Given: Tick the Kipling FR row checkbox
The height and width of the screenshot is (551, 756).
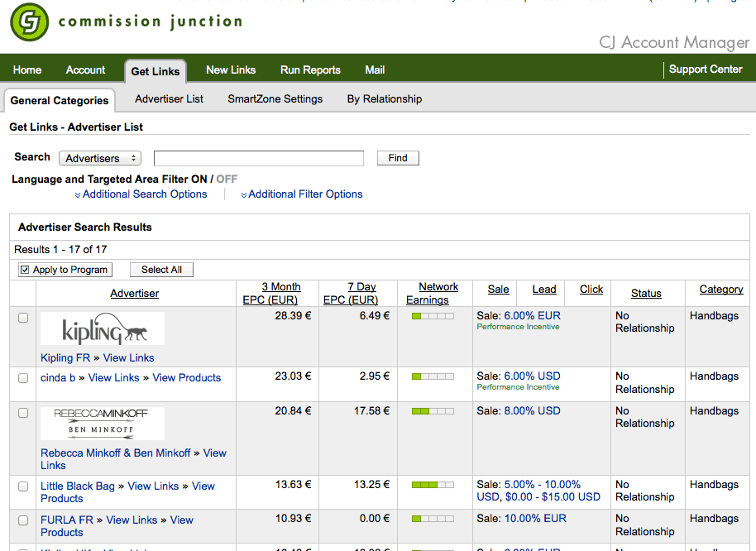Looking at the screenshot, I should coord(23,318).
